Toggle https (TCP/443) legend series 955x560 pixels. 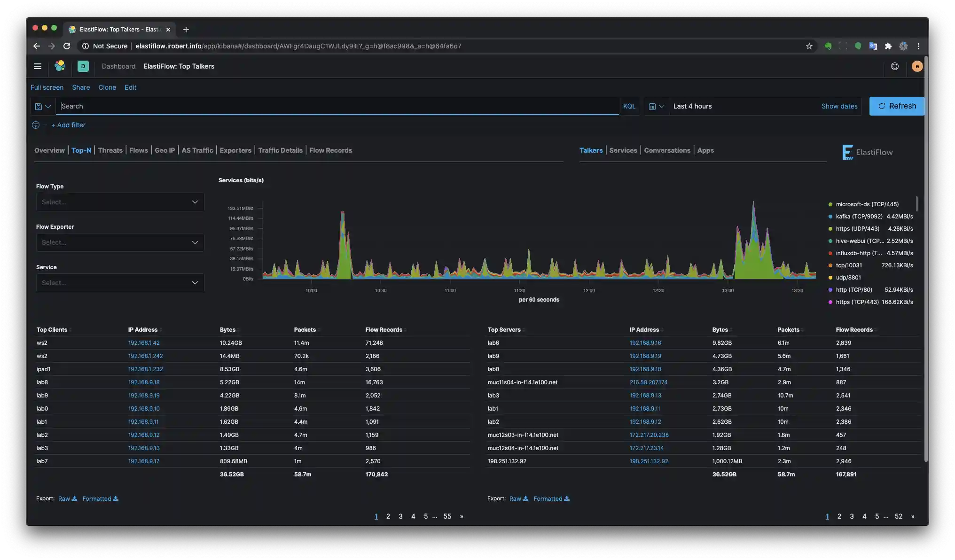click(x=857, y=302)
